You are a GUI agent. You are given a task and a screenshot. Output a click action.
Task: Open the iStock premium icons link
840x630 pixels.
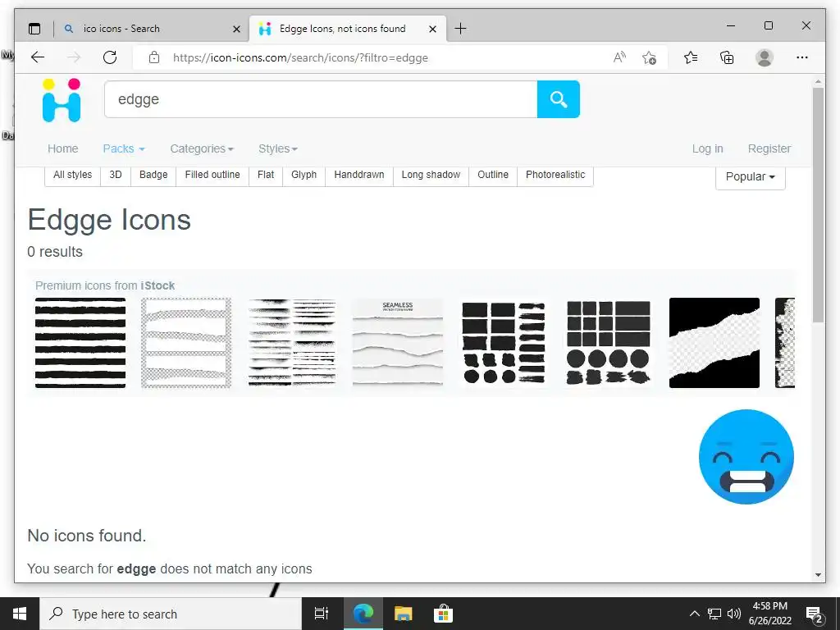[157, 285]
